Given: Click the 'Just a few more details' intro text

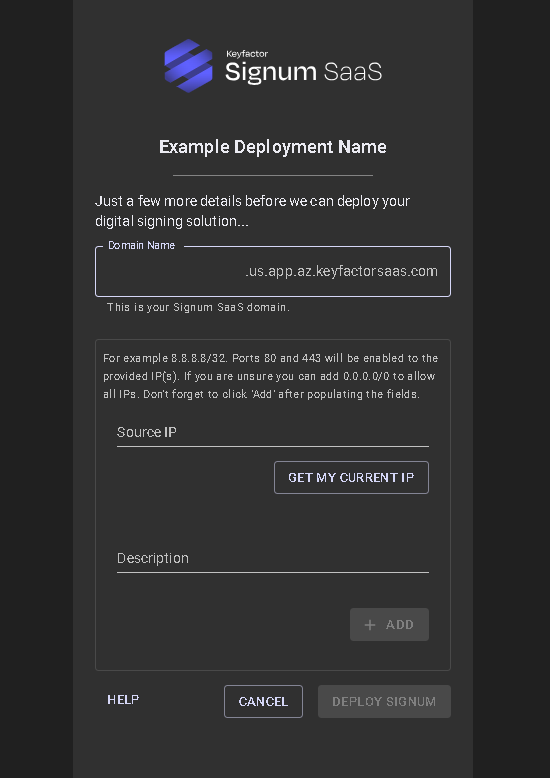Looking at the screenshot, I should click(x=252, y=211).
